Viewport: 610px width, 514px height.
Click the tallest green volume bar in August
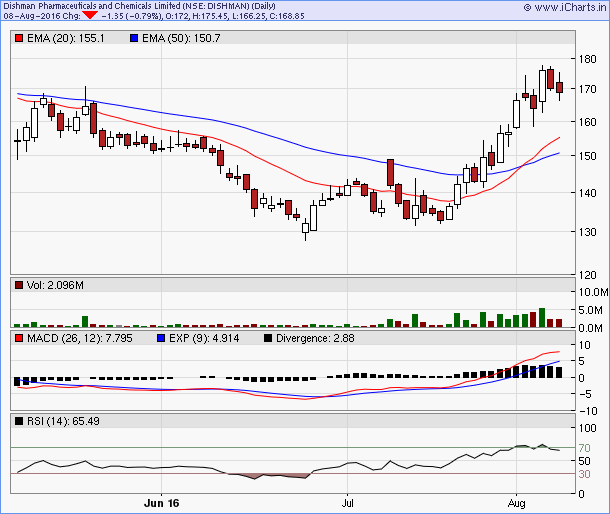pos(542,318)
